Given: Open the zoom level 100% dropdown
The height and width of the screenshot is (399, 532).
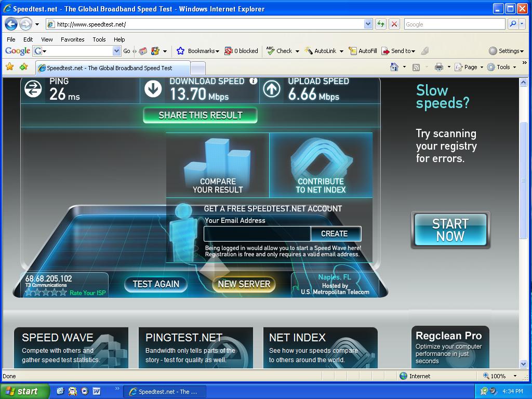Looking at the screenshot, I should [515, 376].
